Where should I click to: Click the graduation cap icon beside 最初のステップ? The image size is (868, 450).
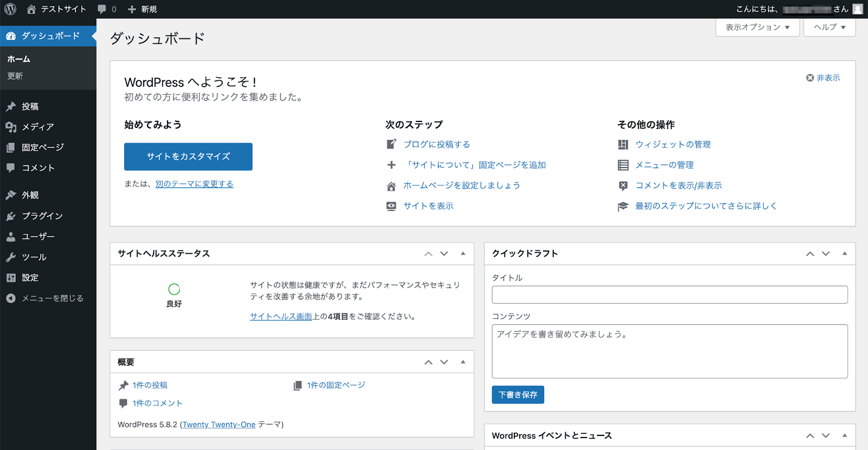(x=623, y=207)
